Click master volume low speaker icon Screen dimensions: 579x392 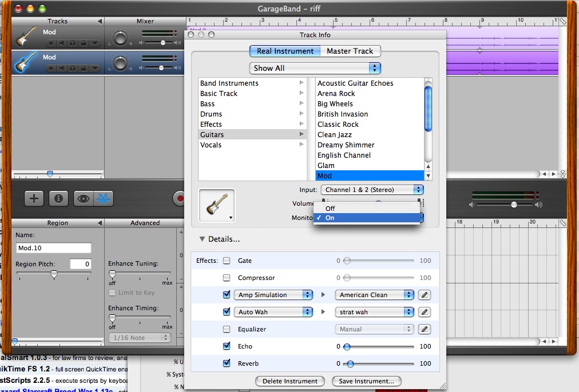click(471, 205)
